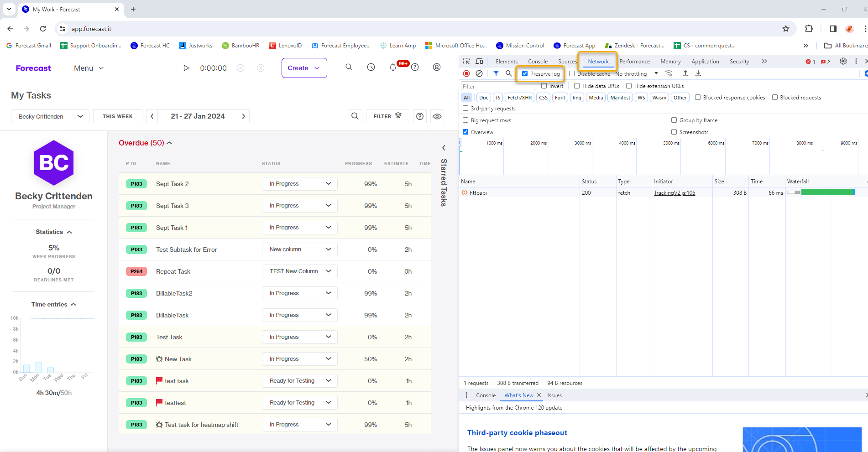Check Blocked requests checkbox

tap(775, 97)
